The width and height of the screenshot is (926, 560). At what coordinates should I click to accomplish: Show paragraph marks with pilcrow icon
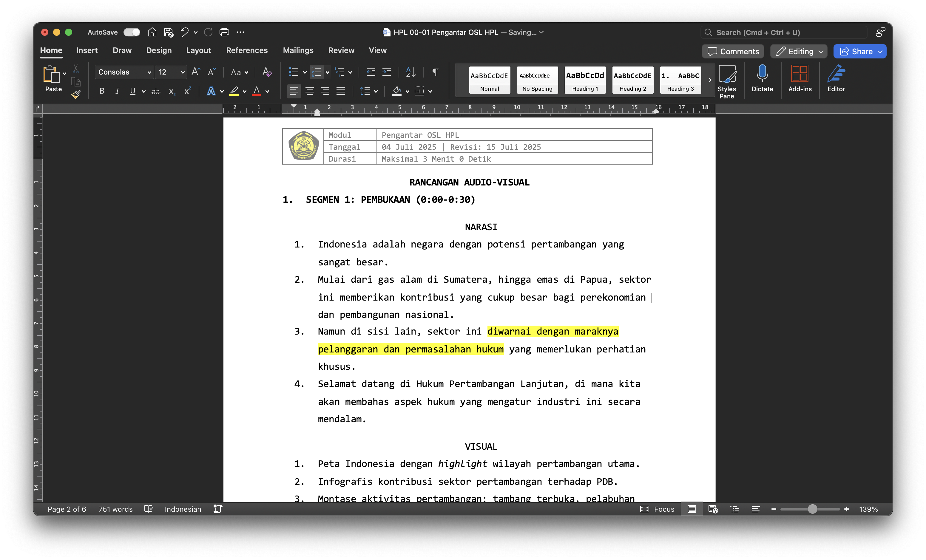click(435, 72)
